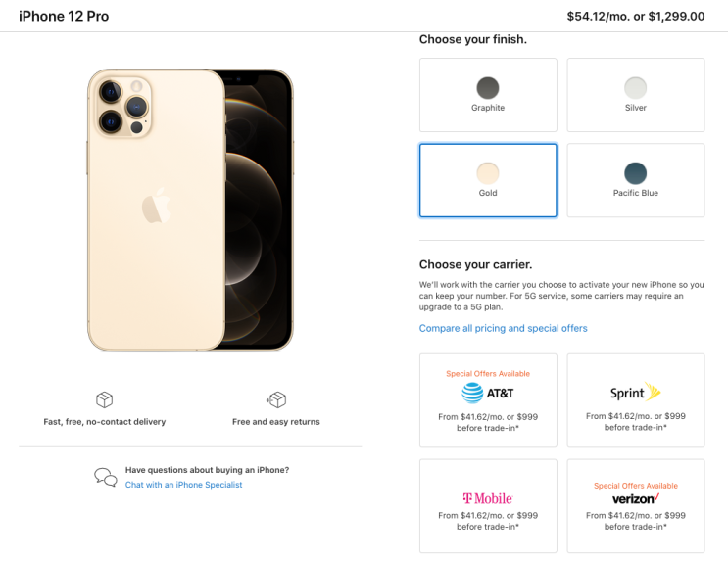This screenshot has height=561, width=728.
Task: Open Compare all pricing and special offers
Action: (x=504, y=328)
